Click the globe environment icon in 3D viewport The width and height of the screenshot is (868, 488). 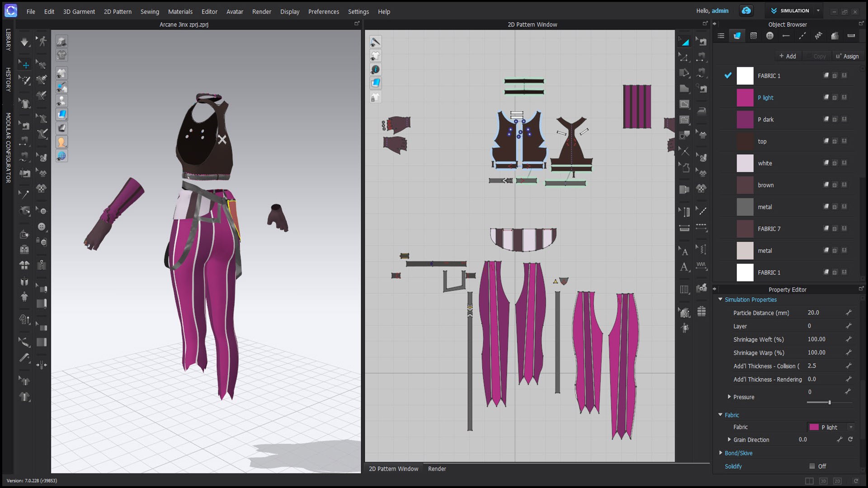pos(61,156)
